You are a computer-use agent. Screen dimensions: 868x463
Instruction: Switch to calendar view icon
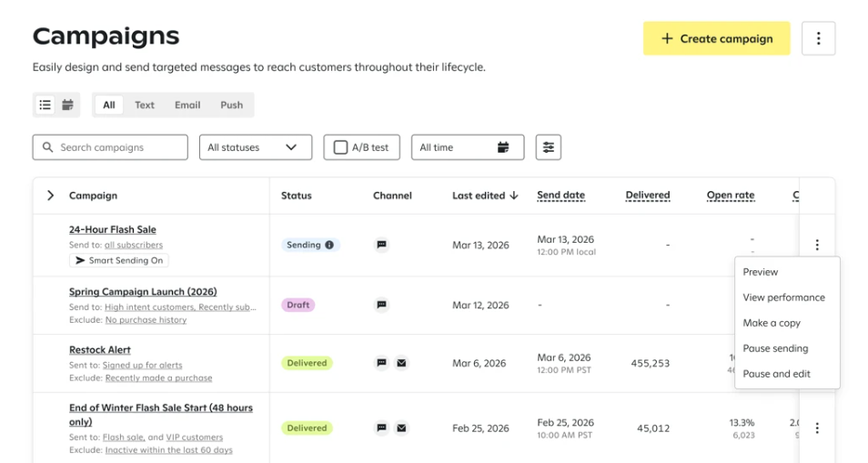[67, 106]
